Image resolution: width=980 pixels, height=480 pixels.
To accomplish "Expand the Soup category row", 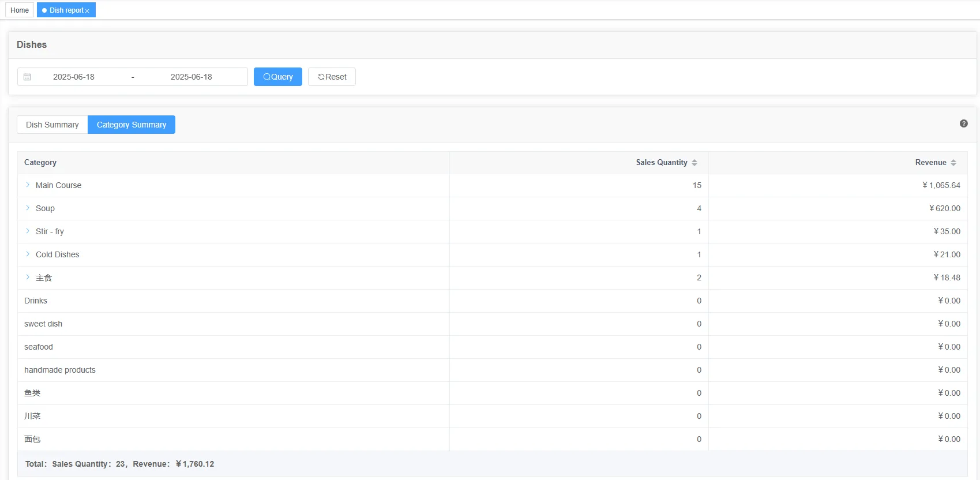I will pos(28,208).
